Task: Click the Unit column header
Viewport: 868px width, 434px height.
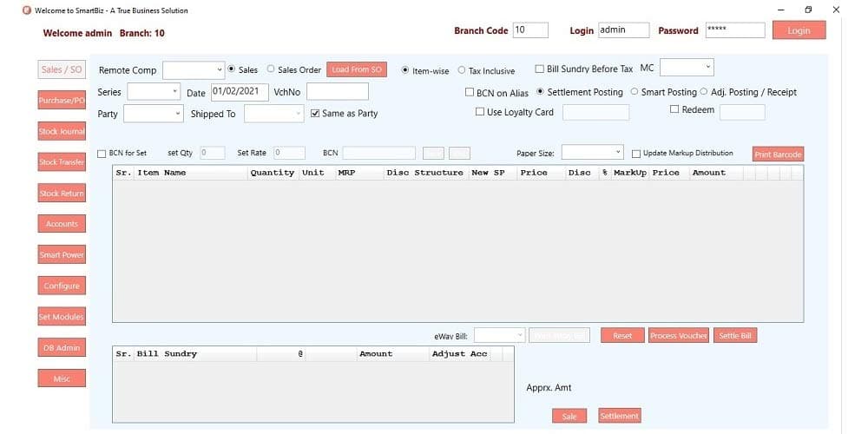Action: pos(318,173)
